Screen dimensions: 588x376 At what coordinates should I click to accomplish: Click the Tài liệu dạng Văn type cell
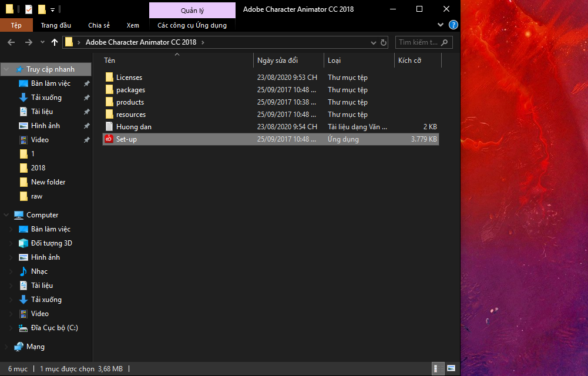(357, 127)
